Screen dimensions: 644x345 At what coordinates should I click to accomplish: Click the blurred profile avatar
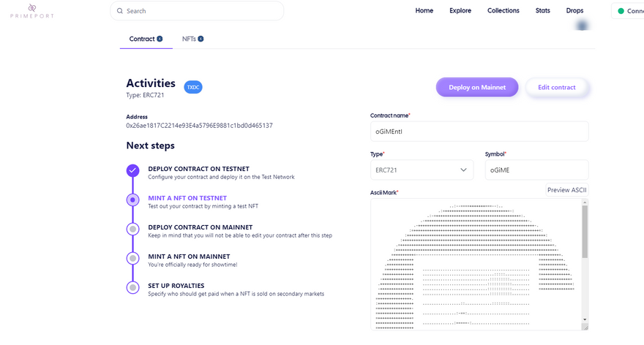point(583,26)
